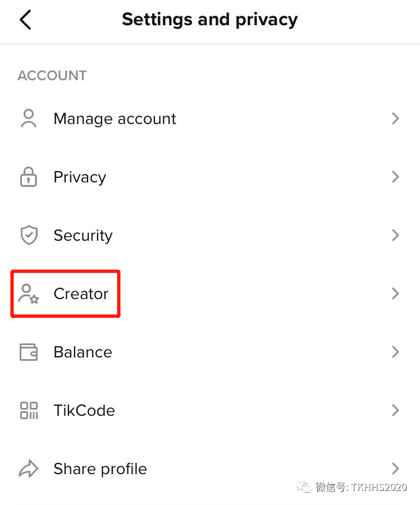This screenshot has height=505, width=420.
Task: Select the Security menu entry
Action: tap(83, 236)
